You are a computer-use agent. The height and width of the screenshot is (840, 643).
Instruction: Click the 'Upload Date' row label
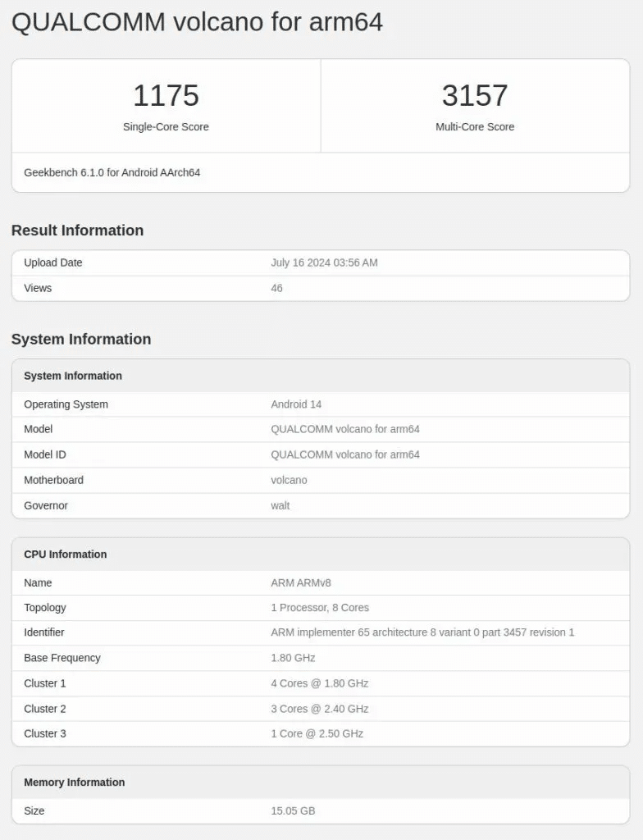(x=53, y=262)
